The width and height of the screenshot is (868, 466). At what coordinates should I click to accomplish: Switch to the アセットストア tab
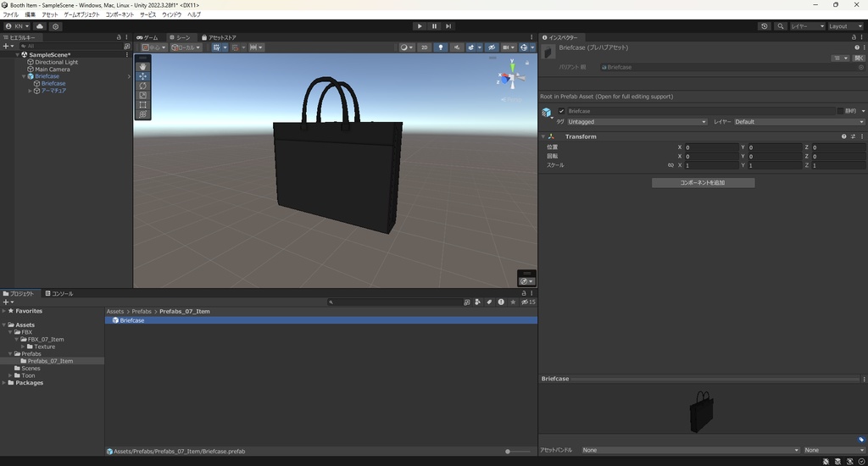tap(219, 37)
